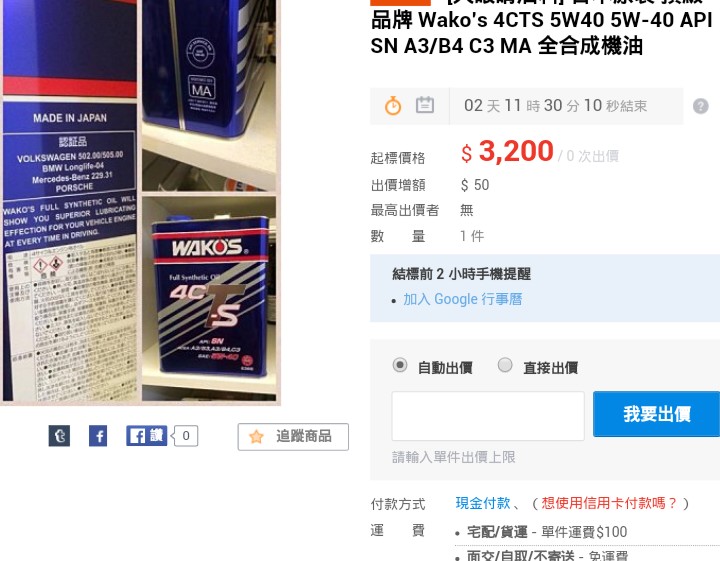Image resolution: width=720 pixels, height=561 pixels.
Task: Click the Facebook like button
Action: pos(146,435)
